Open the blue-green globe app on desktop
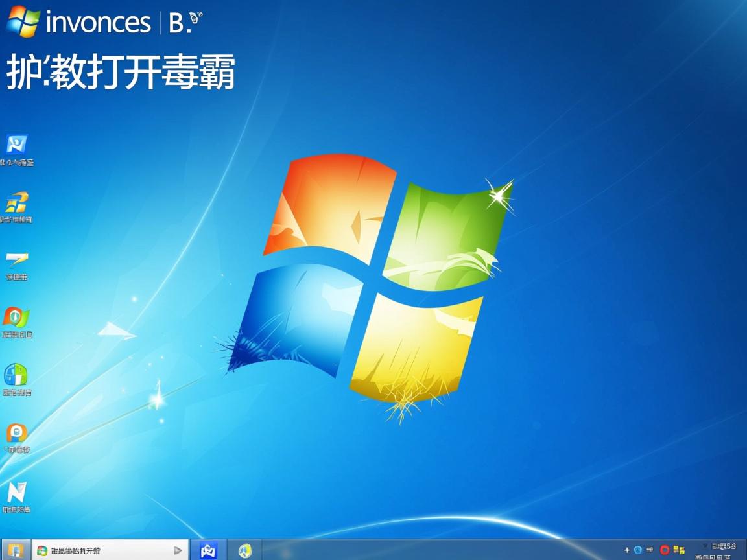Screen dimensions: 747x560 16,375
